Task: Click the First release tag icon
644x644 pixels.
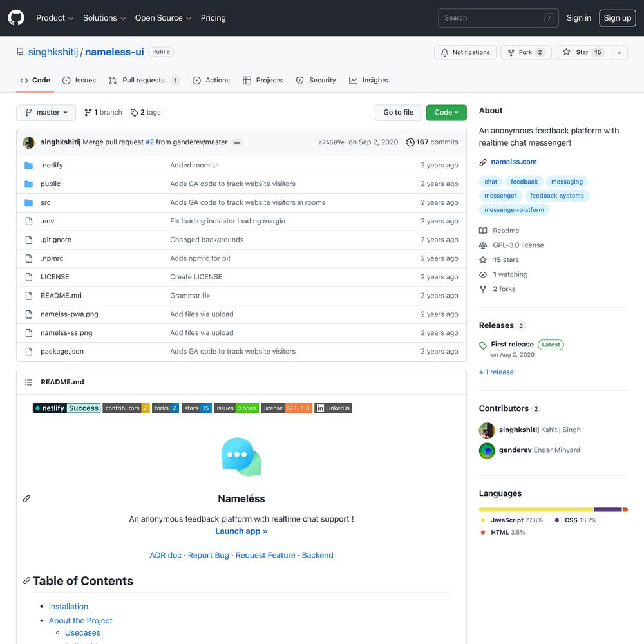Action: [483, 345]
